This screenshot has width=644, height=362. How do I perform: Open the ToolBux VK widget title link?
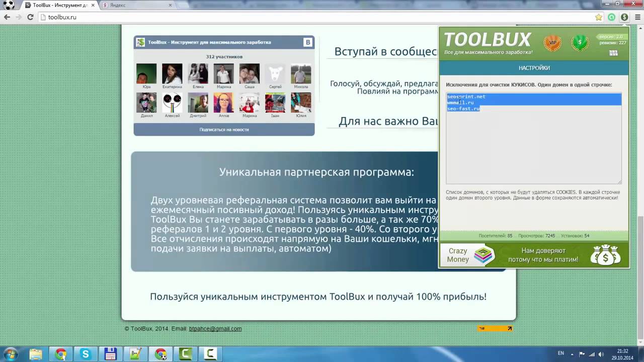coord(209,42)
